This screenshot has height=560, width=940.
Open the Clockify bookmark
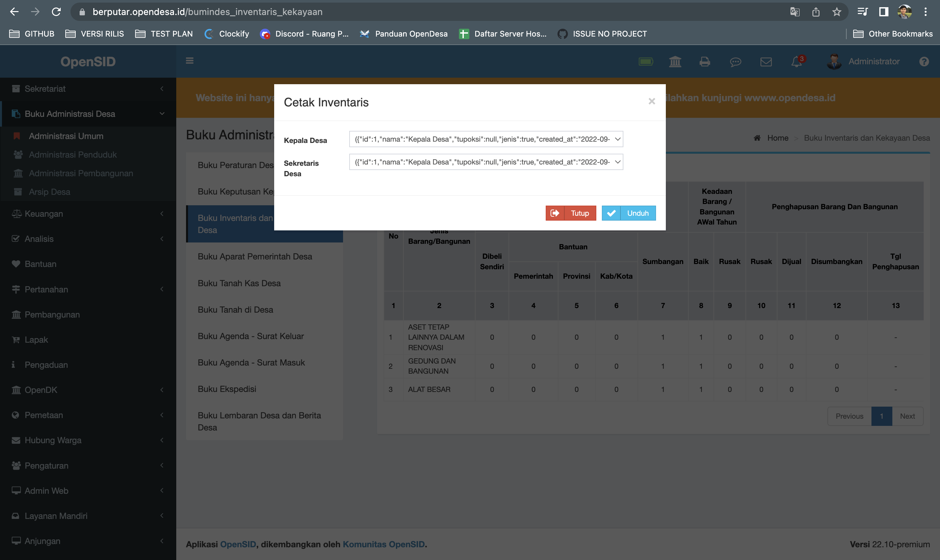227,34
